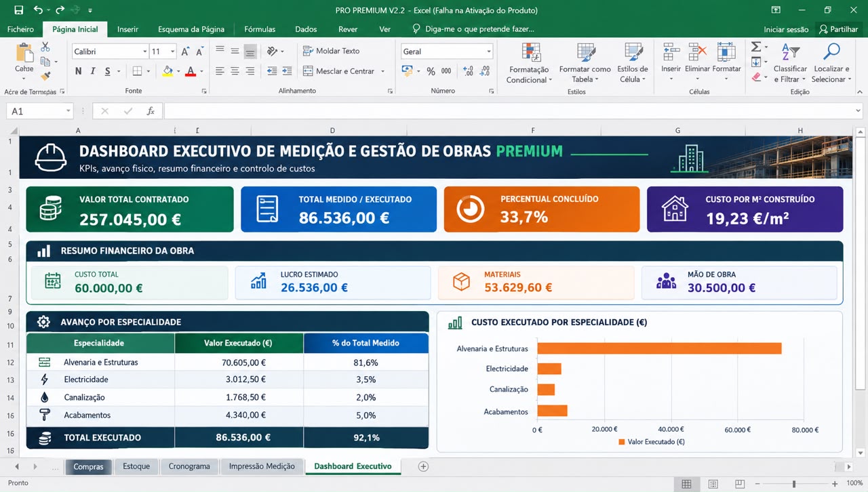
Task: Switch to the Fórmulas ribbon tab
Action: point(260,29)
